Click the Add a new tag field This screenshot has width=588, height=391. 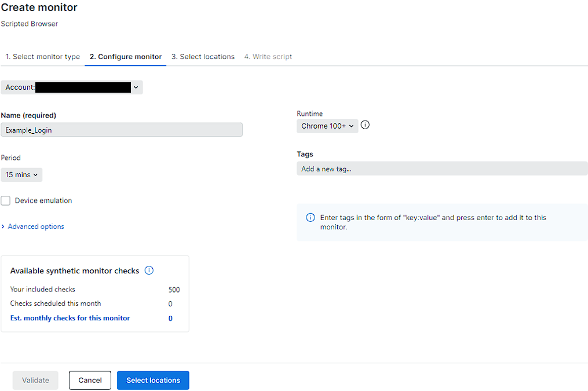[442, 169]
